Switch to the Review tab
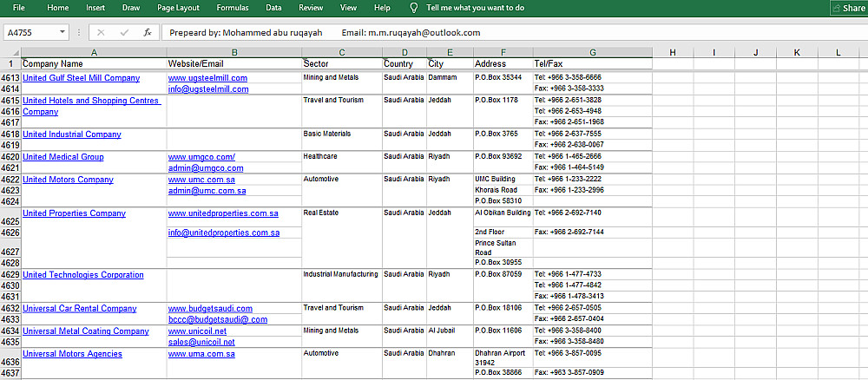 pyautogui.click(x=311, y=8)
